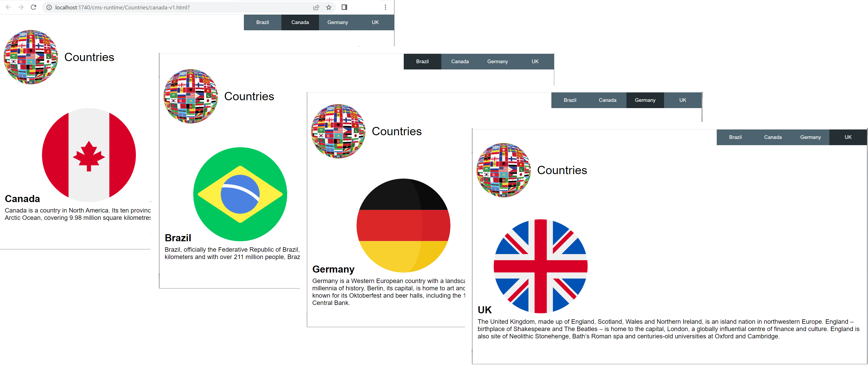Viewport: 868px width, 365px height.
Task: Go to Brazil tab in the Germany page
Action: (x=570, y=100)
